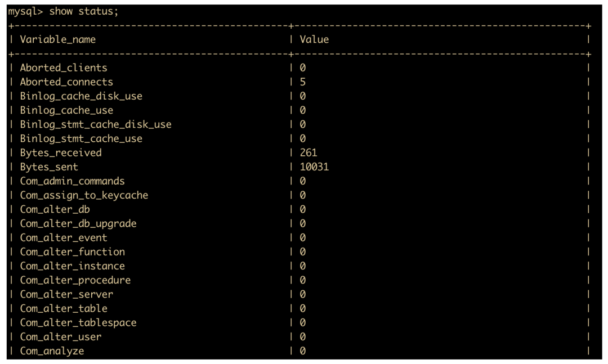Click the Aborted_connects value 5
Image resolution: width=608 pixels, height=364 pixels.
pyautogui.click(x=303, y=82)
